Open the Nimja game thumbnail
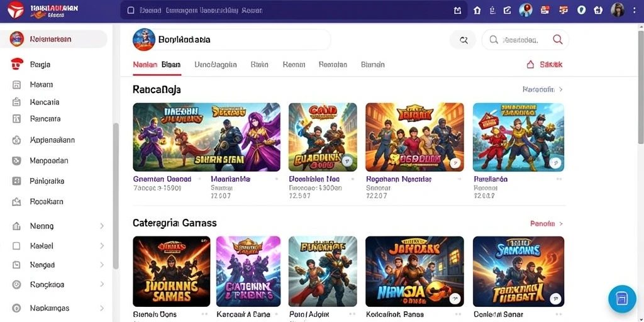This screenshot has height=322, width=644. coord(414,272)
